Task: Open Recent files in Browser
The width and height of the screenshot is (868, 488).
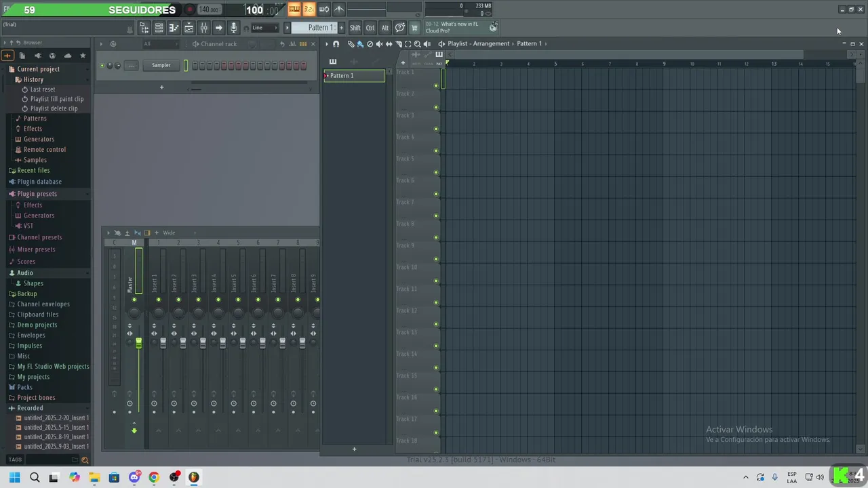Action: click(33, 171)
